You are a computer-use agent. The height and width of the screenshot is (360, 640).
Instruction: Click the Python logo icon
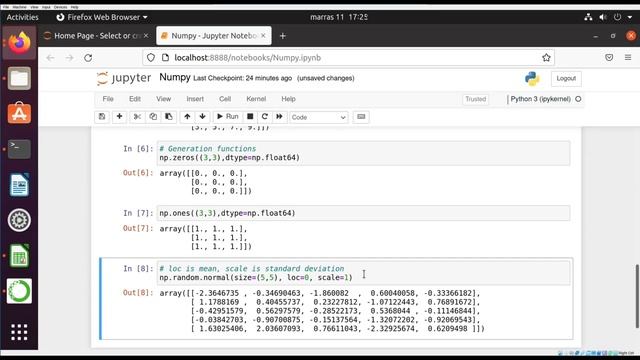[x=532, y=78]
